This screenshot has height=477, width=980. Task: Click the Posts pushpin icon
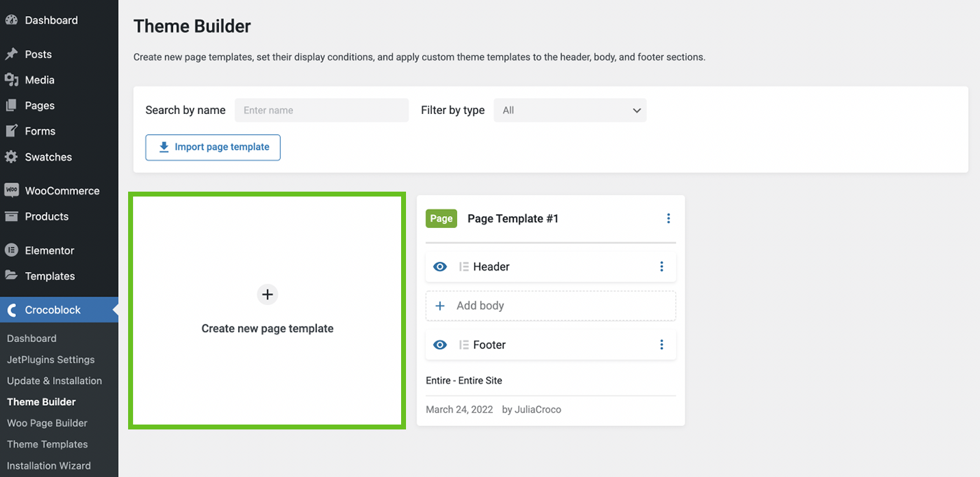(x=11, y=54)
